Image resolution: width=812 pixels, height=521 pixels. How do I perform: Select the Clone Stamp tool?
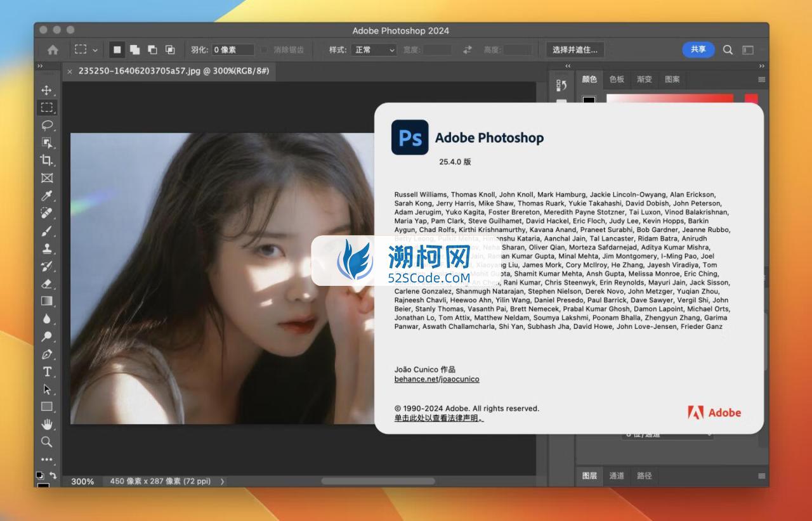[47, 248]
